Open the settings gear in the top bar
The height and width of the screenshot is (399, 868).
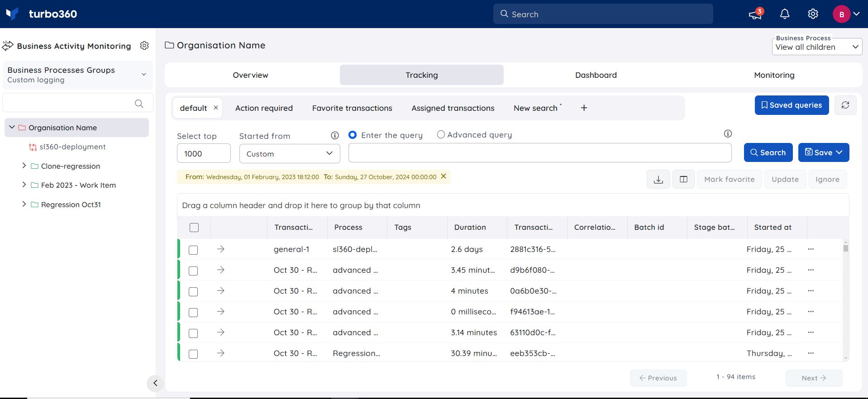[813, 14]
